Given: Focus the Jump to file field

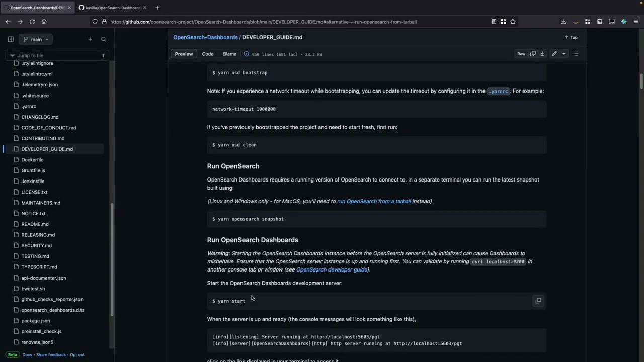Looking at the screenshot, I should click(57, 55).
